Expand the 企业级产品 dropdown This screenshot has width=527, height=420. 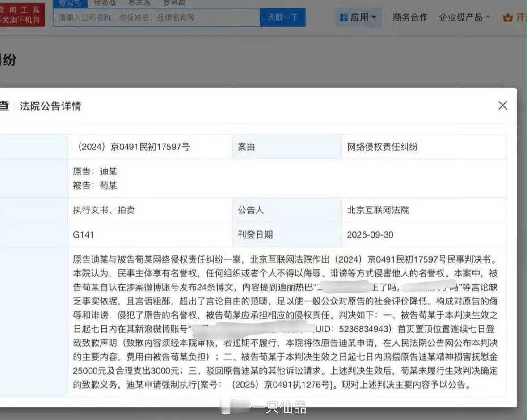[x=464, y=17]
